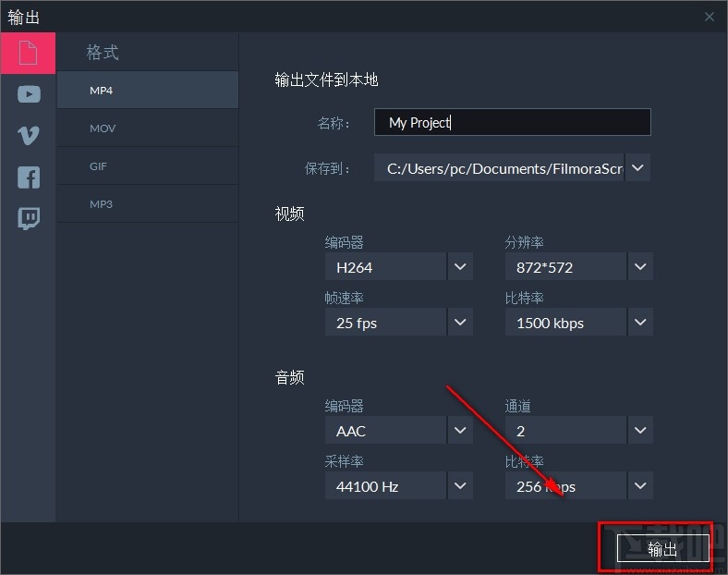
Task: Click the project name text field
Action: 512,122
